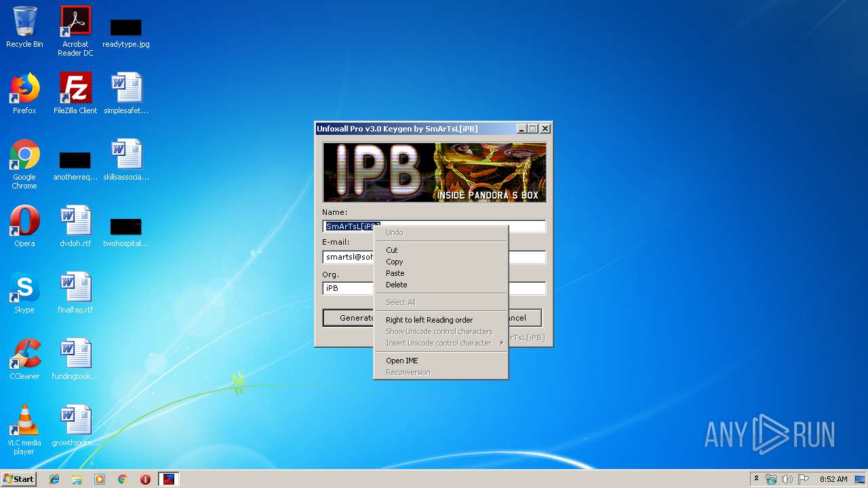868x488 pixels.
Task: Select the skillsassocia… Word document
Action: click(126, 160)
